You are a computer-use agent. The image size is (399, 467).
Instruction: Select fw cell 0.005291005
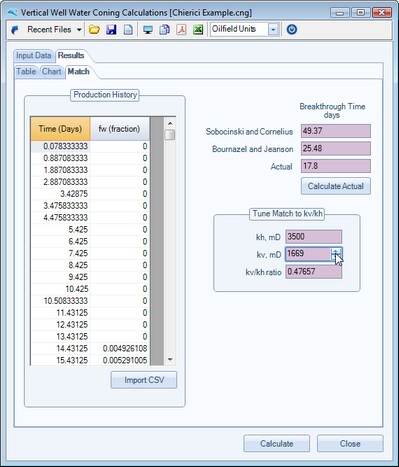coord(120,360)
